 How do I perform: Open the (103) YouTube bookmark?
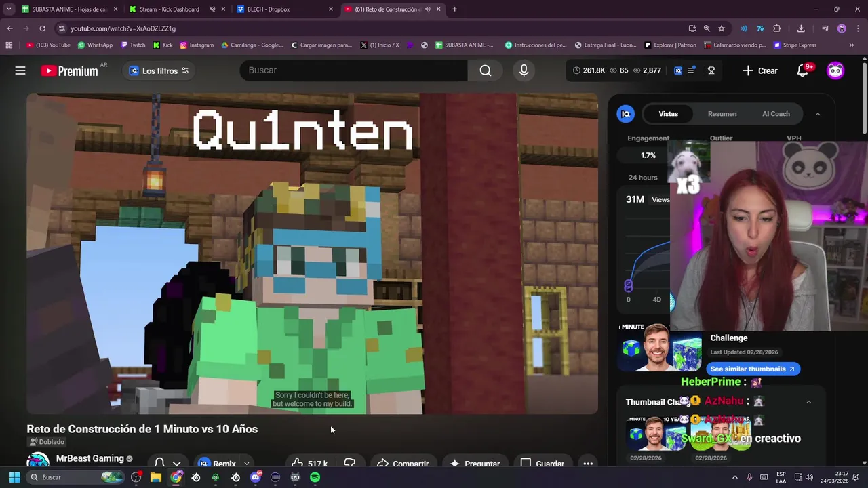pos(48,45)
